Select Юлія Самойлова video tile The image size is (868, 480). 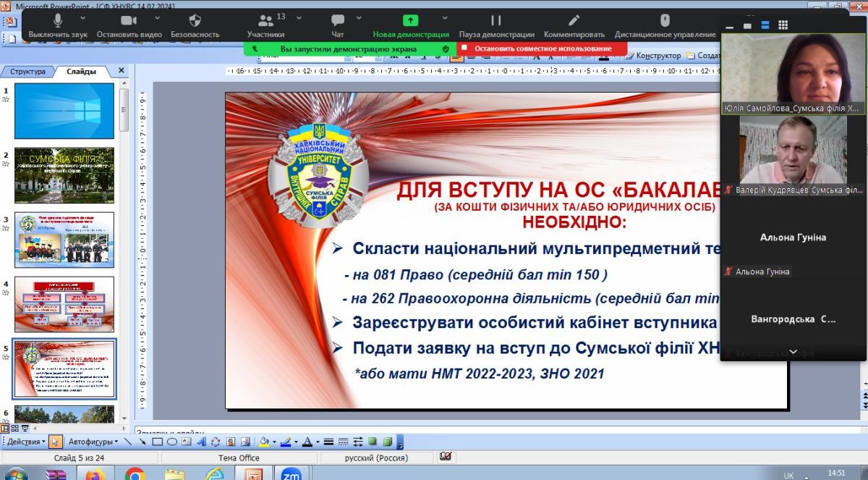(793, 74)
